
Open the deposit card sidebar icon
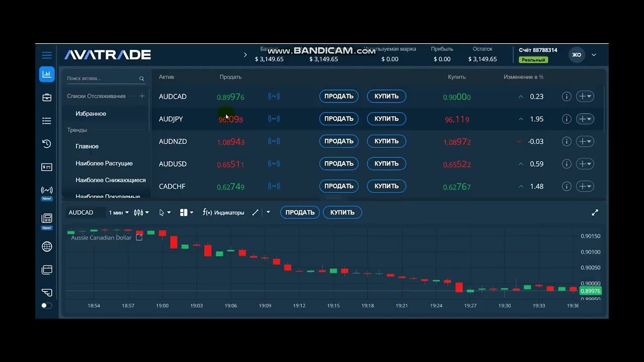pos(47,167)
